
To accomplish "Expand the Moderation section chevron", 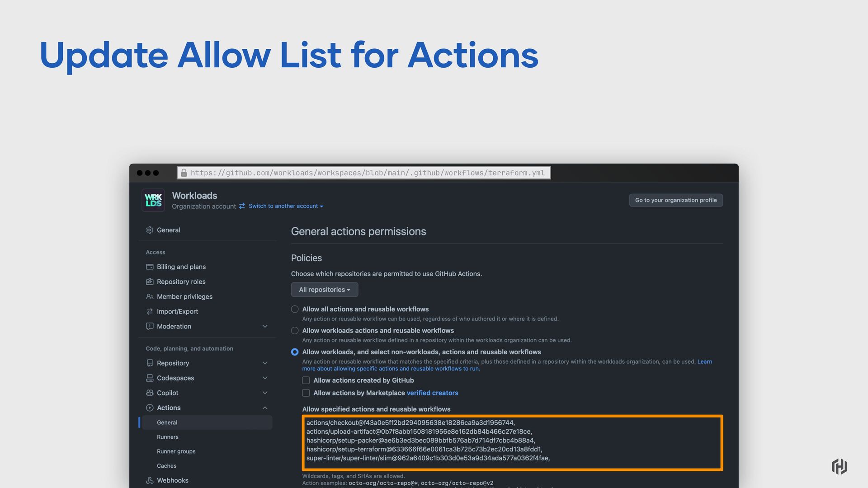I will (x=265, y=326).
